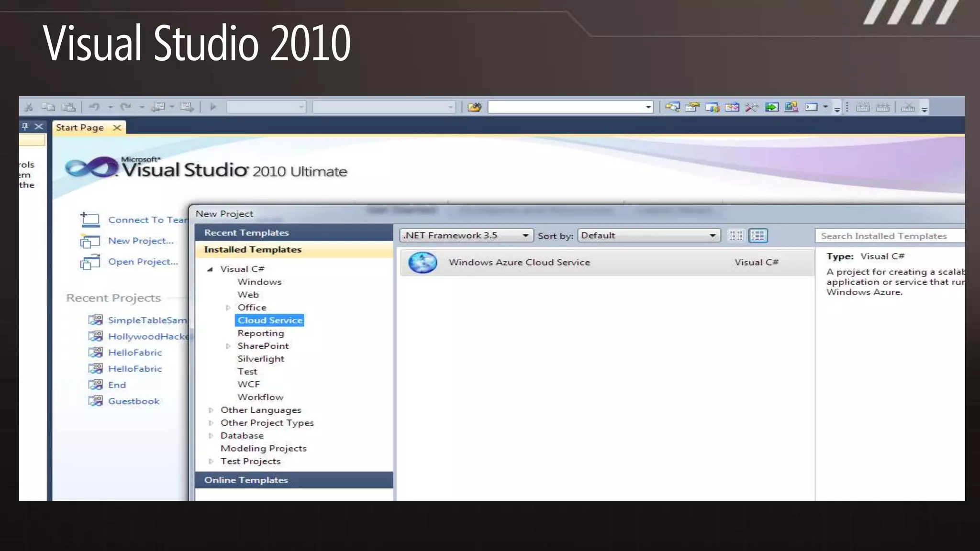Select the Installed Templates section
Screen dimensions: 980x551
(294, 250)
